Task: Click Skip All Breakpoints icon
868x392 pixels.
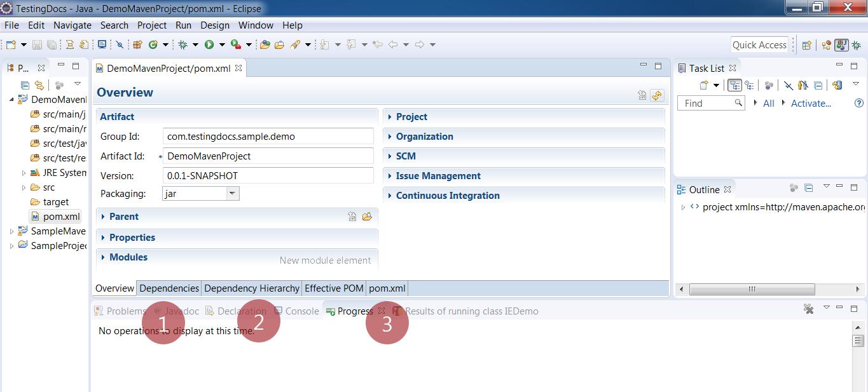Action: coord(119,44)
